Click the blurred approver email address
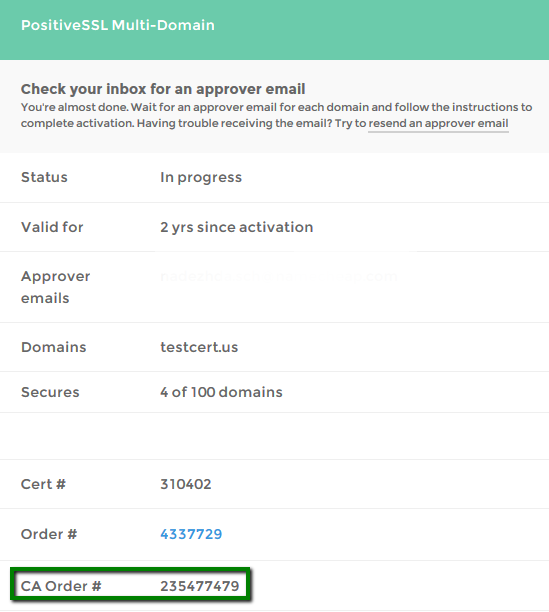 coord(279,276)
